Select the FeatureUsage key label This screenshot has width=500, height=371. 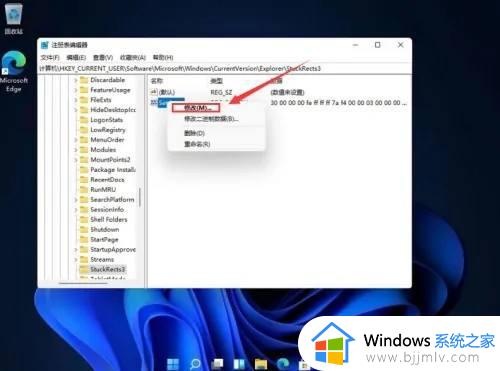(x=110, y=90)
